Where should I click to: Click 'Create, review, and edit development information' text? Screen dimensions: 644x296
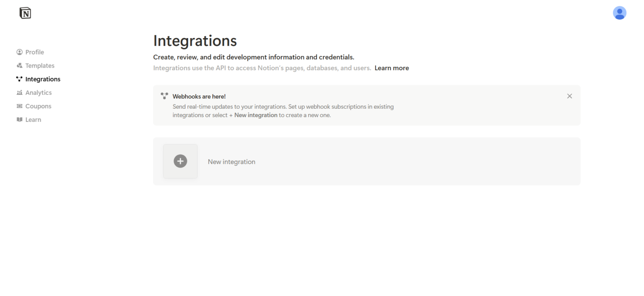click(x=254, y=57)
